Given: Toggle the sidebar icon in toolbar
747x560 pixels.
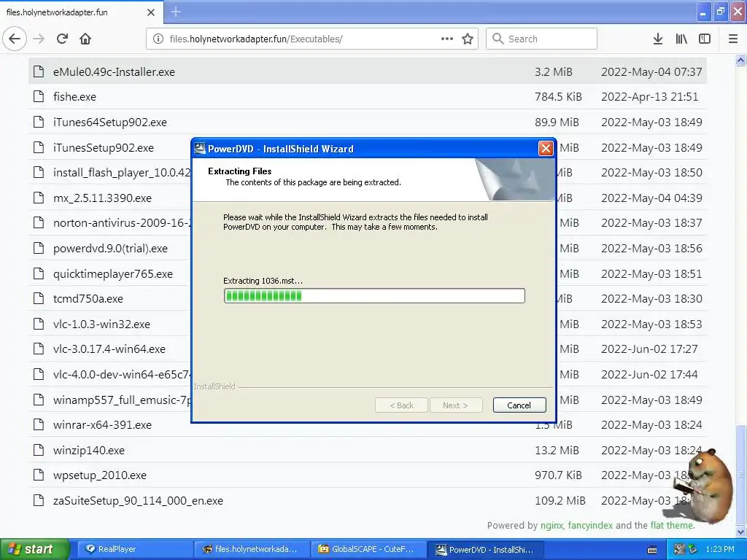Looking at the screenshot, I should coord(705,39).
